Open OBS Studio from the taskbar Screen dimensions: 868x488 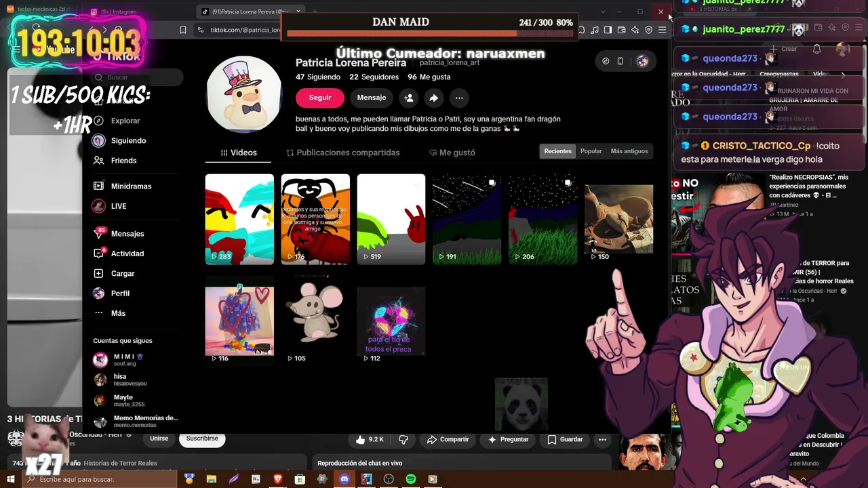[389, 479]
